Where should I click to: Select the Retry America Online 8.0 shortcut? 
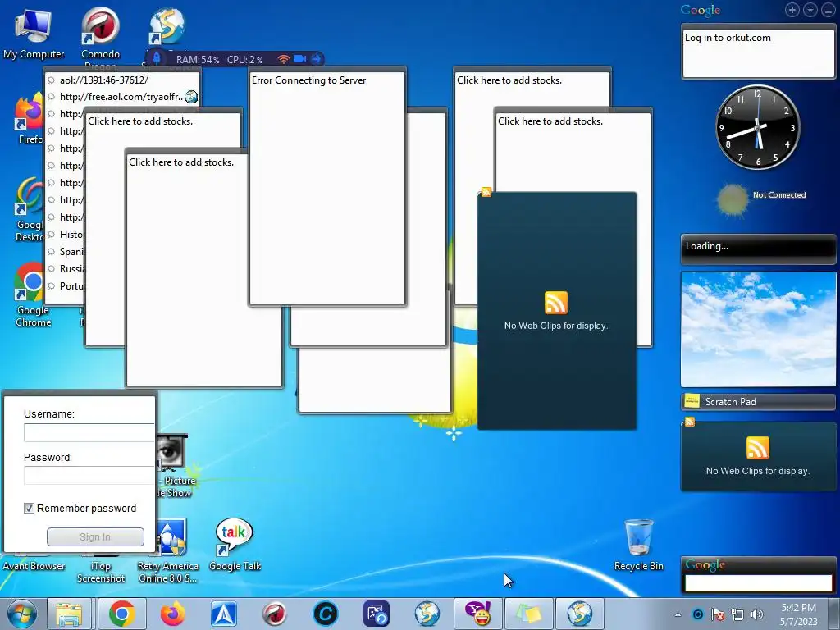(168, 552)
